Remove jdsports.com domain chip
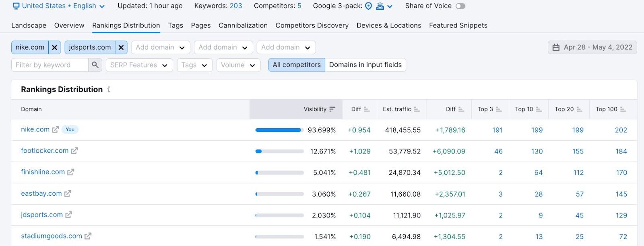Viewport: 644px width, 246px height. pos(121,47)
